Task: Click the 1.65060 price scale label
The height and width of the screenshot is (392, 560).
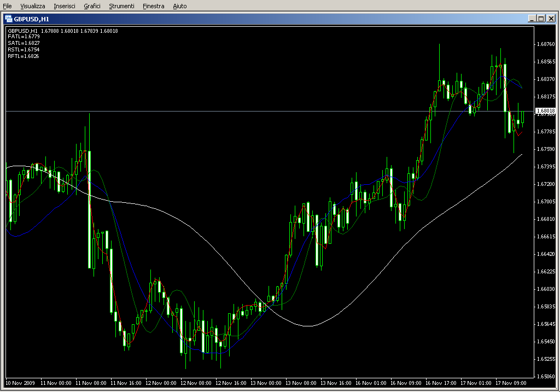Action: click(546, 376)
